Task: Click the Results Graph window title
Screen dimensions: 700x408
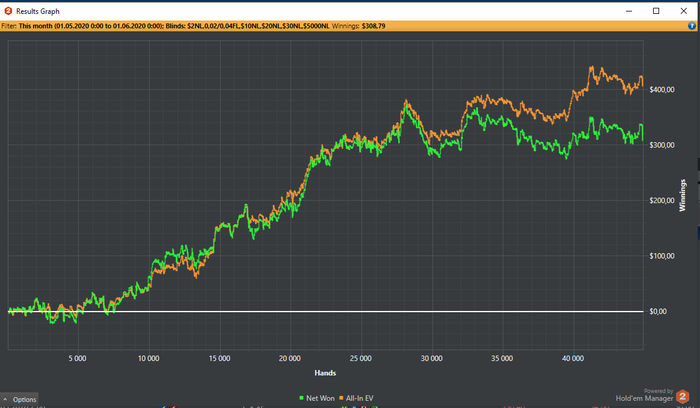Action: [38, 11]
